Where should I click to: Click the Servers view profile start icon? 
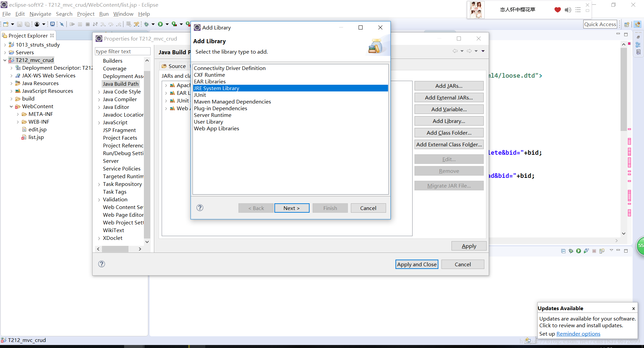tap(586, 251)
